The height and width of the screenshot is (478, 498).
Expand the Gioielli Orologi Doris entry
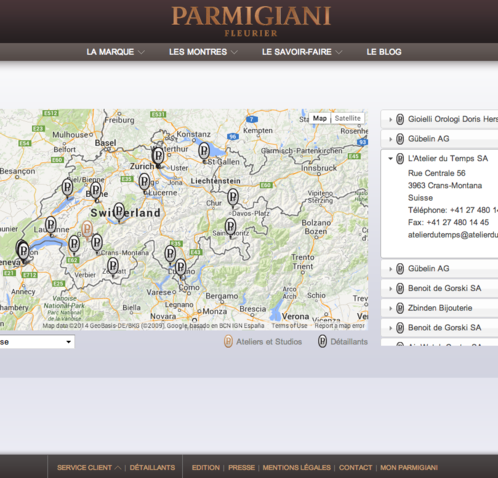tap(390, 119)
